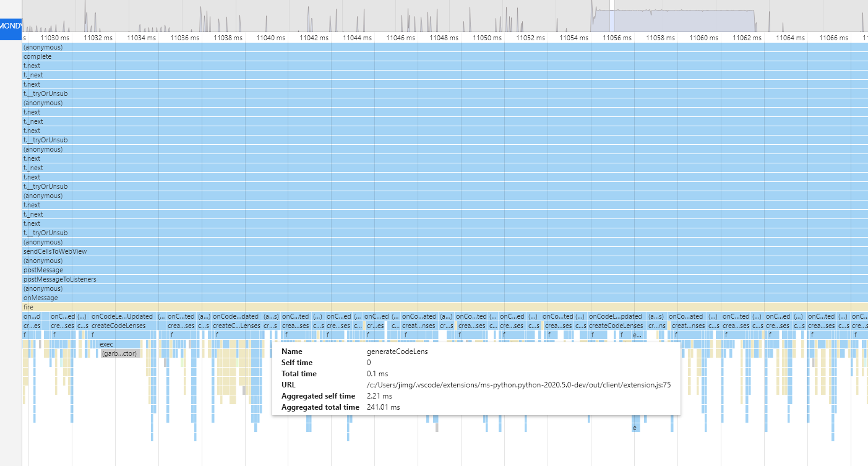Click the t._next frame
Screen dimensions: 868x466
[33, 75]
